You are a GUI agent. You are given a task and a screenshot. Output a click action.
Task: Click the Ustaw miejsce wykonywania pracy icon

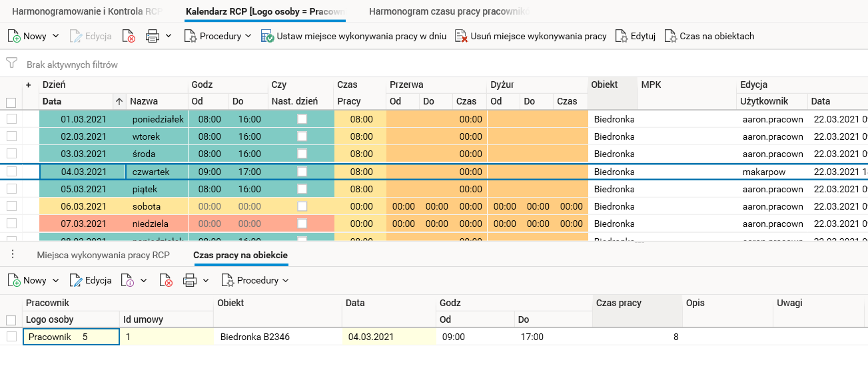[x=267, y=36]
